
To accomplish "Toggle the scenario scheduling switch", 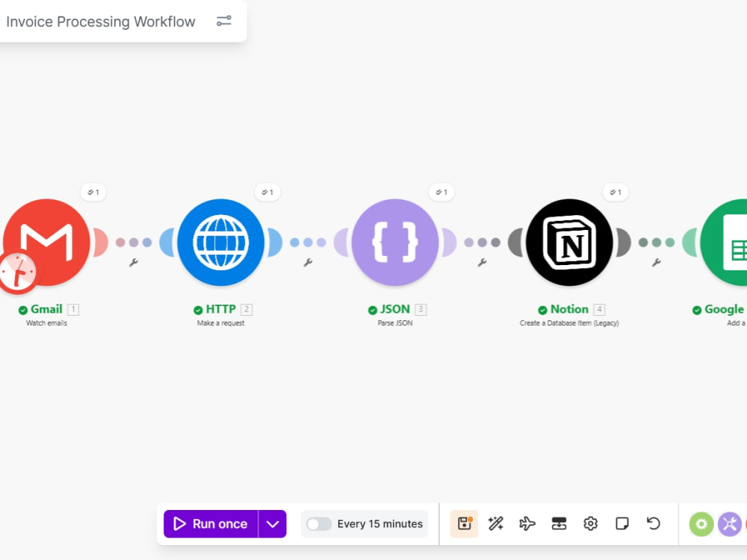I will pyautogui.click(x=319, y=524).
